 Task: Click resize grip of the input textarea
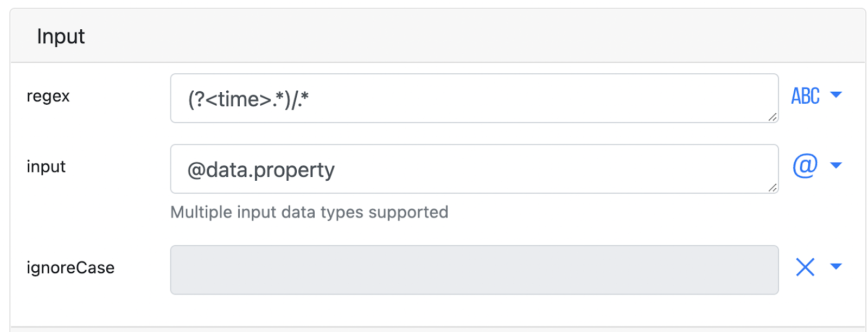click(773, 187)
